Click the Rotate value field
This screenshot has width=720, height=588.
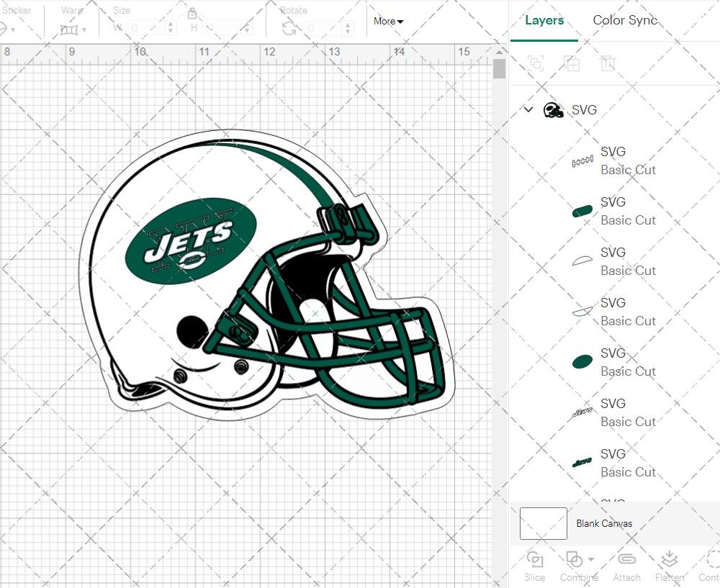coord(324,29)
